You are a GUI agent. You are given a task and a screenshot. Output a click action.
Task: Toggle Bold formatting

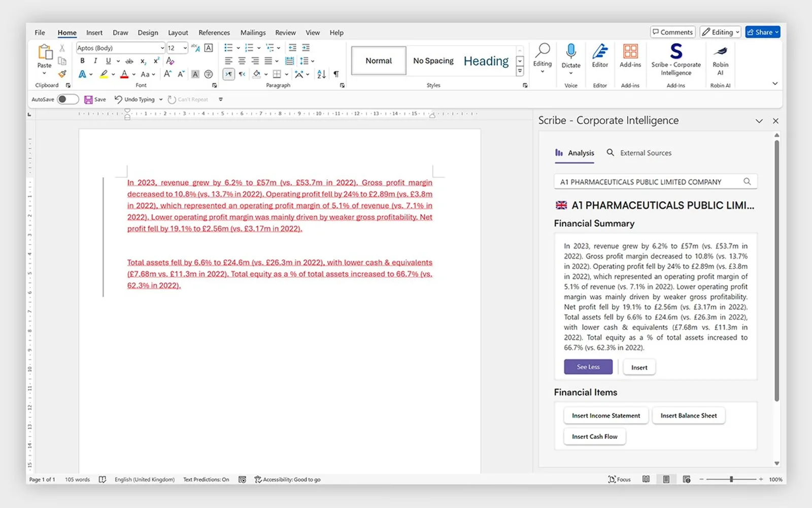click(x=82, y=61)
